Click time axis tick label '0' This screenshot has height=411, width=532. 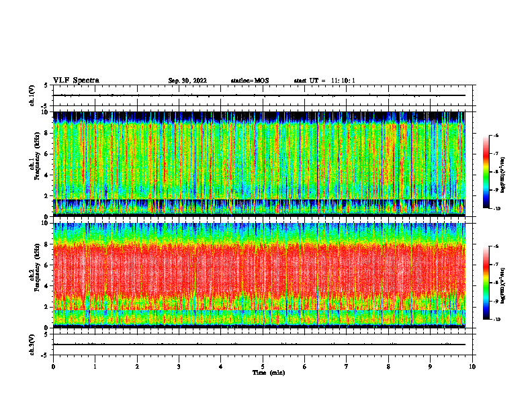tap(53, 367)
